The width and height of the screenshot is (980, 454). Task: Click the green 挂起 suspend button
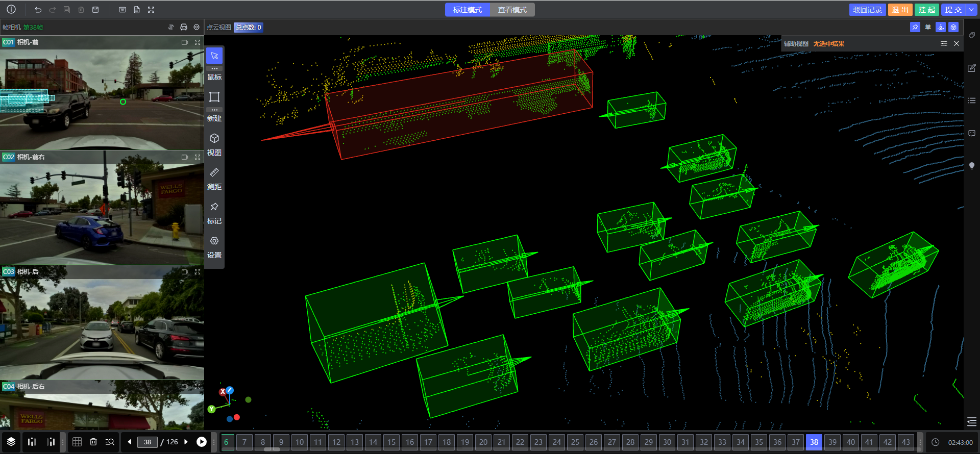click(926, 10)
